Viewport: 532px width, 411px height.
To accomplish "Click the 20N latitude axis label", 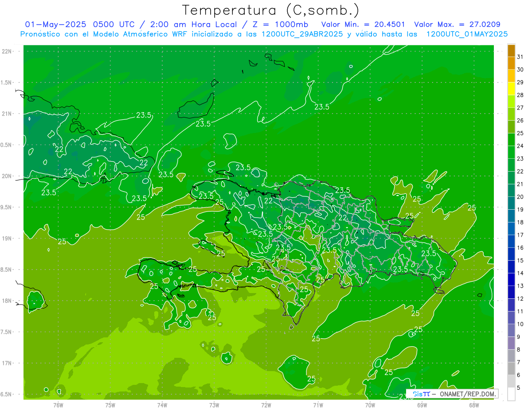I will click(7, 176).
